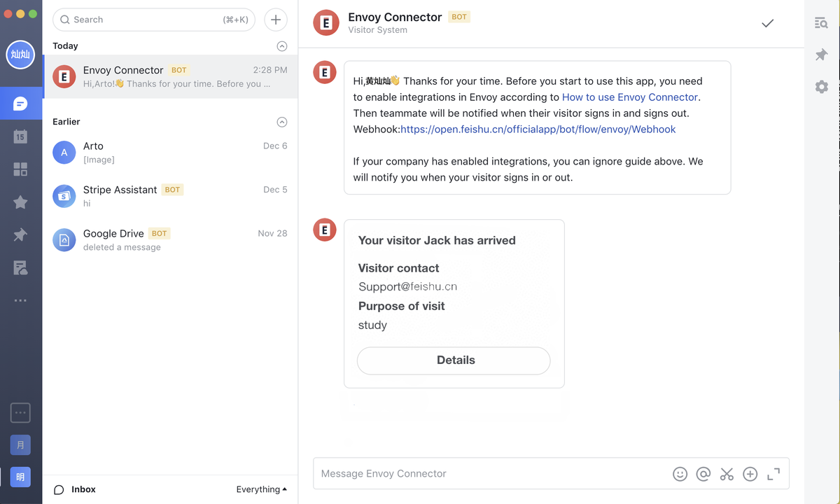This screenshot has height=504, width=840.
Task: Open the Everything filter dropdown
Action: [x=262, y=489]
